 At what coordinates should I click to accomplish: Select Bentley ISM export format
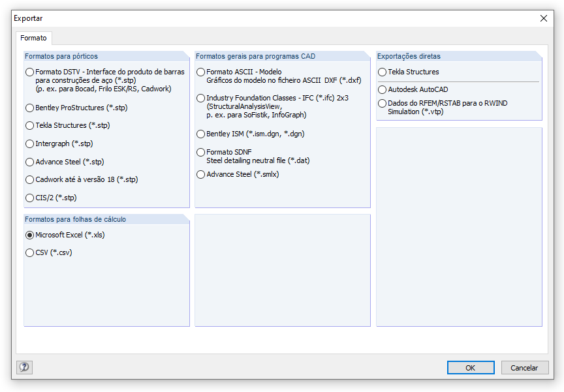201,134
